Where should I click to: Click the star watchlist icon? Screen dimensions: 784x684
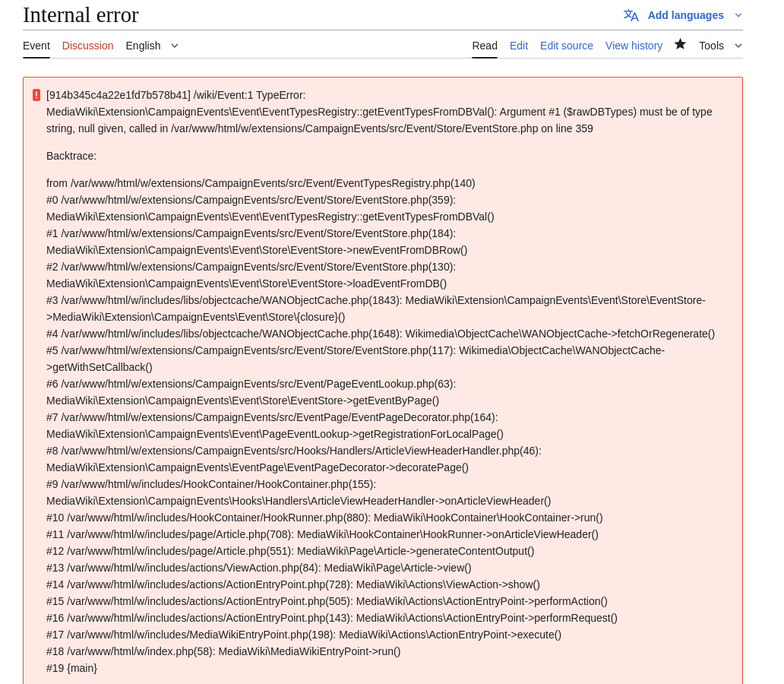coord(680,45)
